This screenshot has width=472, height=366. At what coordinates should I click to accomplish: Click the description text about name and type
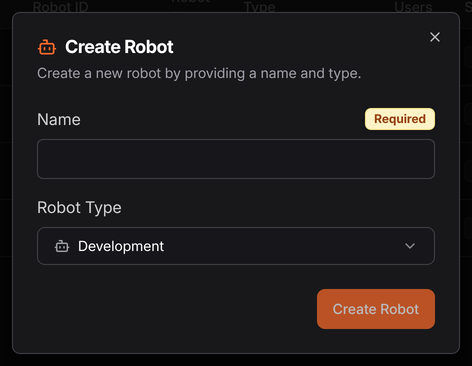[x=199, y=73]
